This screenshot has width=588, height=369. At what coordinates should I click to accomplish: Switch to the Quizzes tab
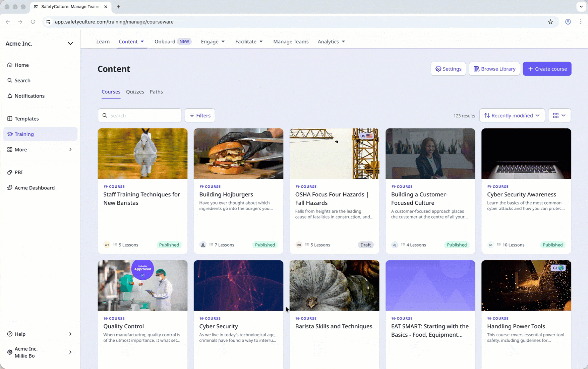(x=135, y=92)
